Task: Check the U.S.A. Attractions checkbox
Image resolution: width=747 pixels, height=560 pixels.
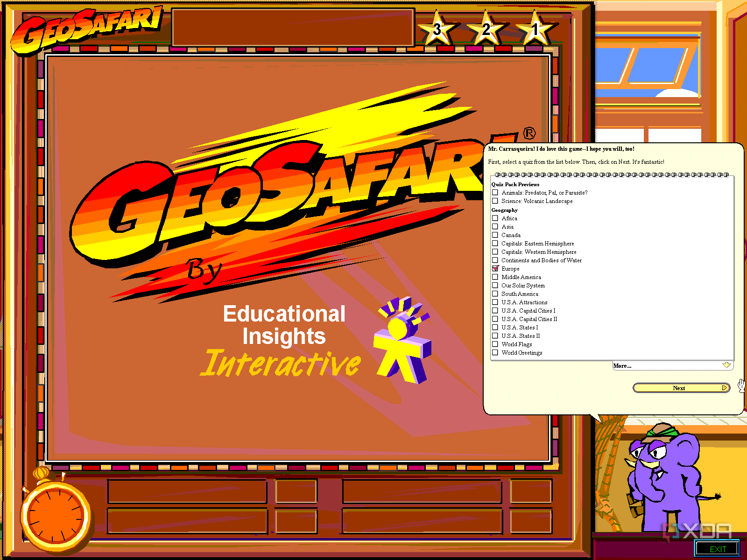Action: coord(495,302)
